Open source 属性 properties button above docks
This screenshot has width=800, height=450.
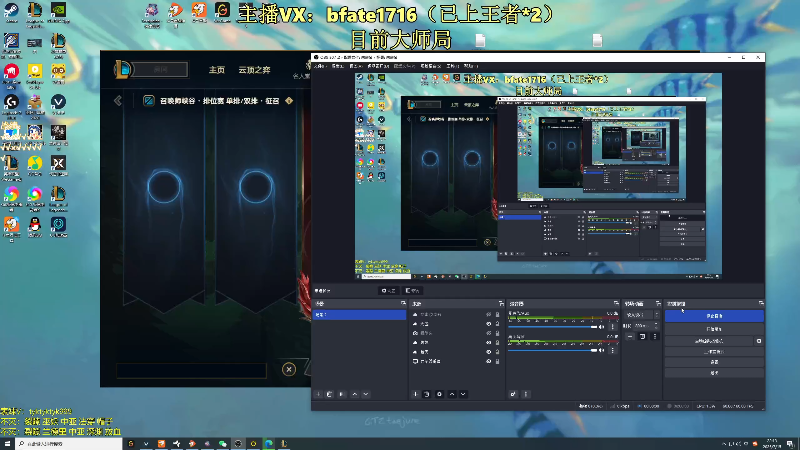[x=388, y=291]
